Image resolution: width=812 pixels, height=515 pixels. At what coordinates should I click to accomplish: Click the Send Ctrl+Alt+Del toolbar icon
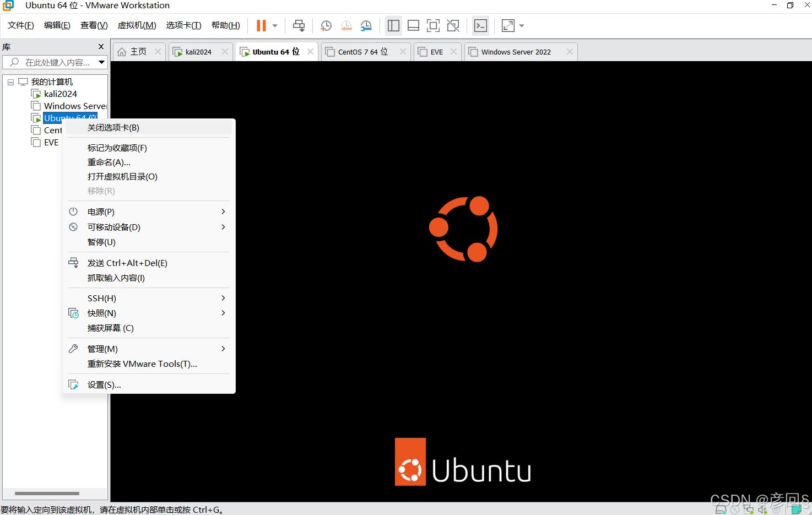299,25
